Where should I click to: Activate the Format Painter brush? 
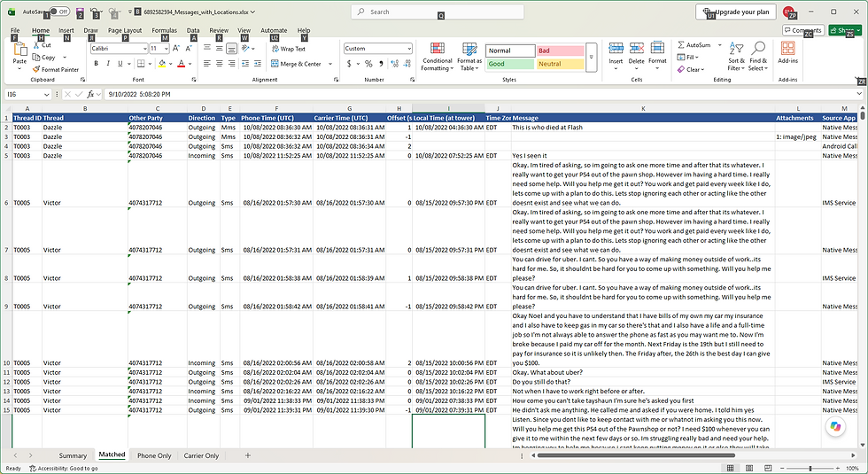coord(36,69)
